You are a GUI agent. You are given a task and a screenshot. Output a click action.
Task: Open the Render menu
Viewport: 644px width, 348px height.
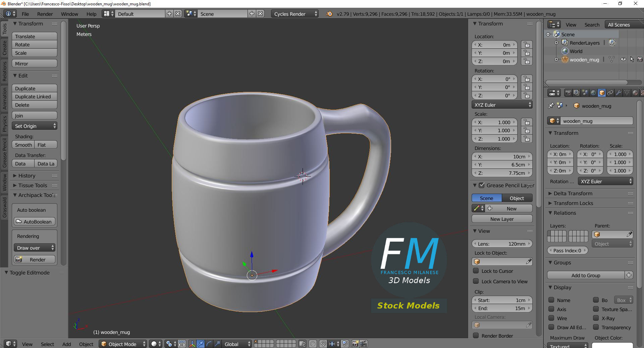45,14
